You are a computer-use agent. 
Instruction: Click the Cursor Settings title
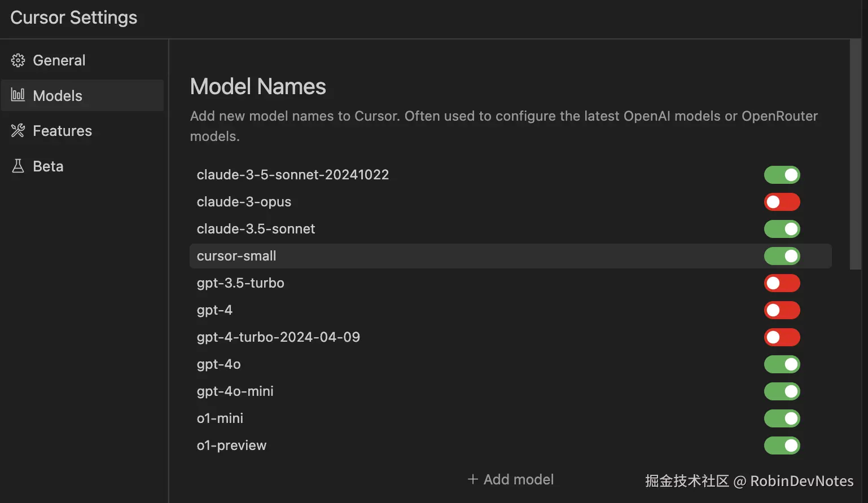pos(74,17)
